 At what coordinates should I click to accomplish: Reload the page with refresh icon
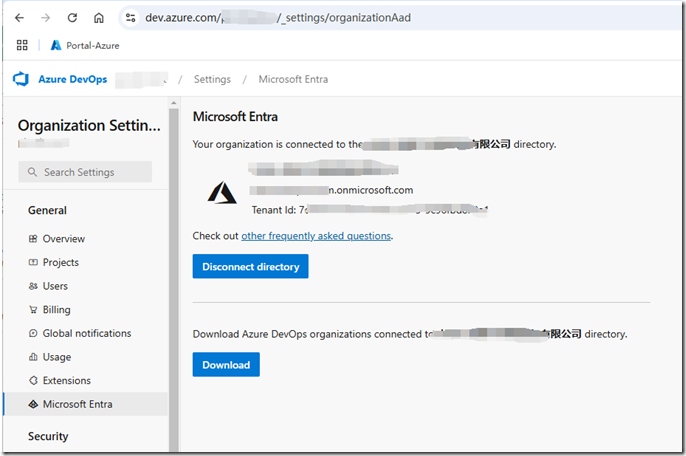click(x=72, y=18)
